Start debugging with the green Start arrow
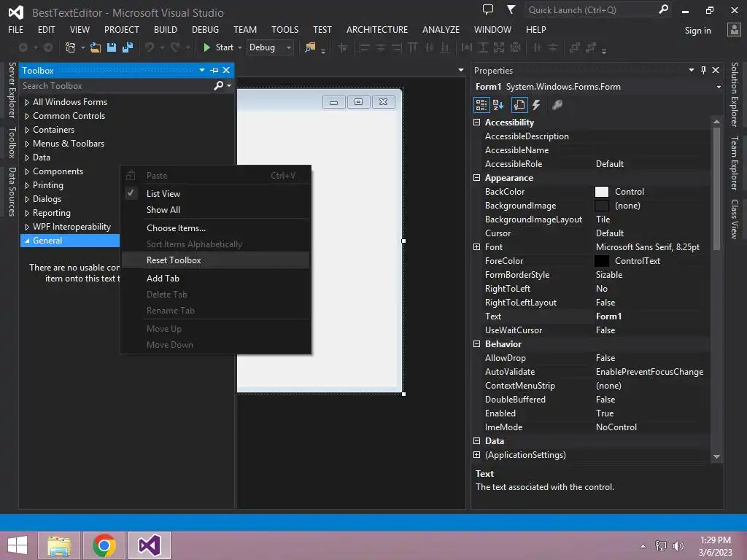 (206, 47)
